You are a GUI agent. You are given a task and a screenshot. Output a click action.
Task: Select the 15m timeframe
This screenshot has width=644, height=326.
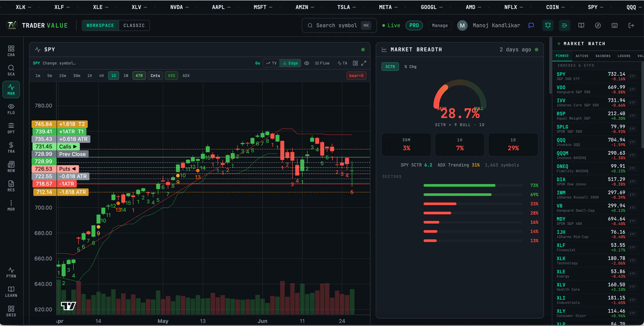(x=63, y=75)
